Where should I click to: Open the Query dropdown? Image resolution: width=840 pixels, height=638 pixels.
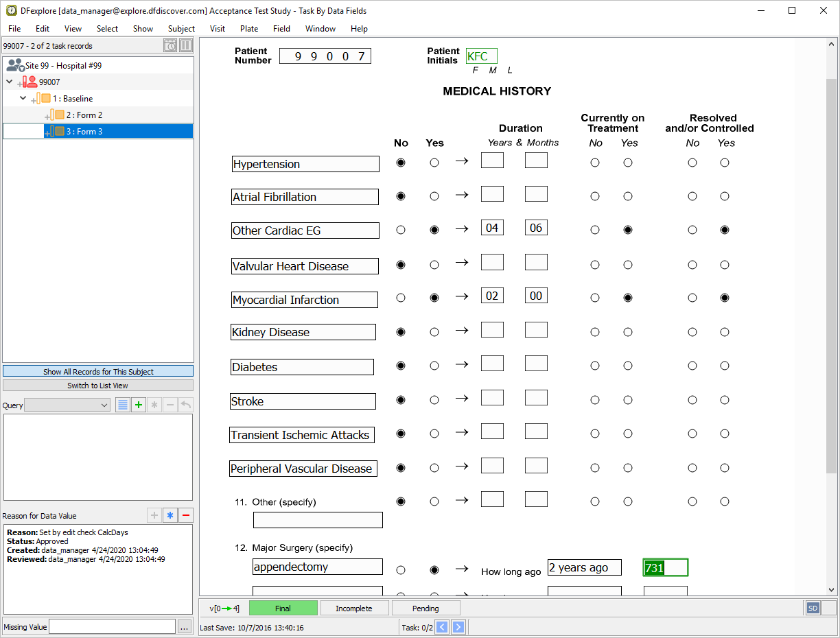coord(67,405)
